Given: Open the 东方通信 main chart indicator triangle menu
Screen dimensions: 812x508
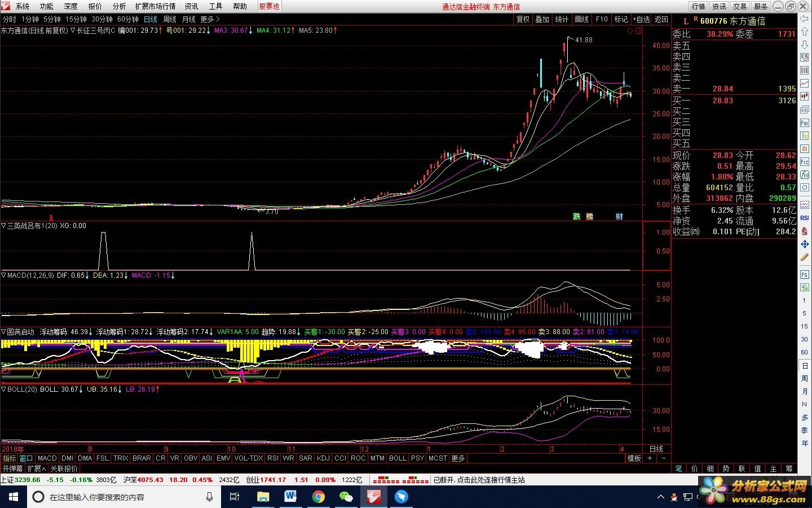Looking at the screenshot, I should click(x=73, y=30).
